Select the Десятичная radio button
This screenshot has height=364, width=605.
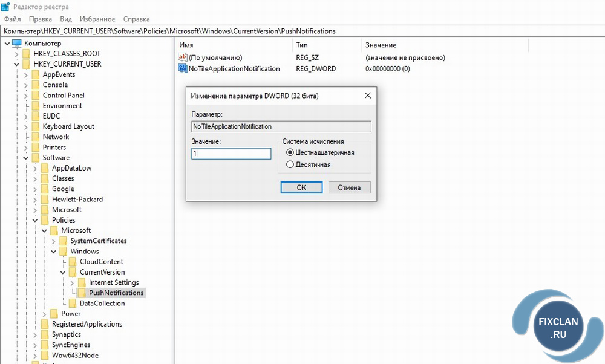click(290, 164)
